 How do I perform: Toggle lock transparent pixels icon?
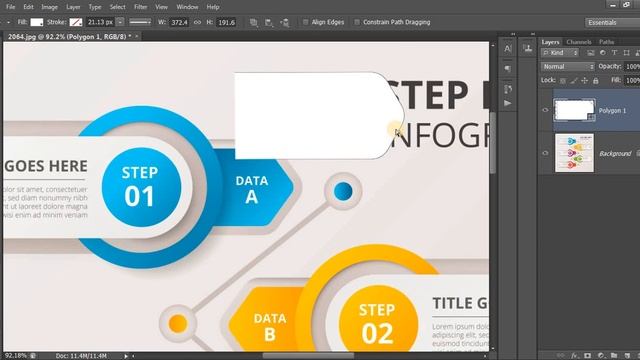pyautogui.click(x=563, y=81)
